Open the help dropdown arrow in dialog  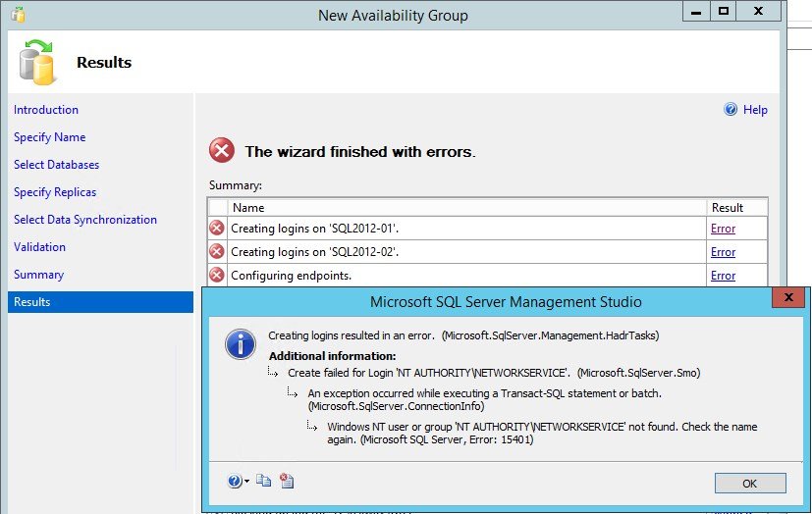246,482
